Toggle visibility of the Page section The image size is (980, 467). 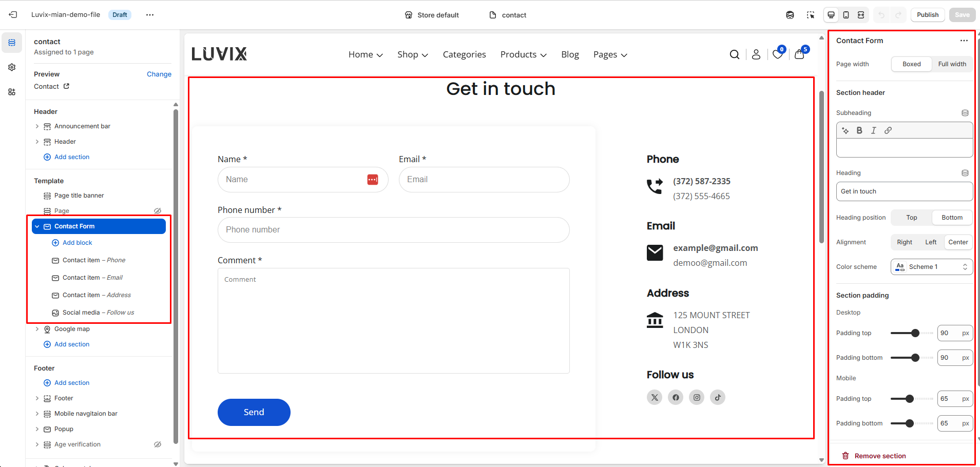coord(158,211)
